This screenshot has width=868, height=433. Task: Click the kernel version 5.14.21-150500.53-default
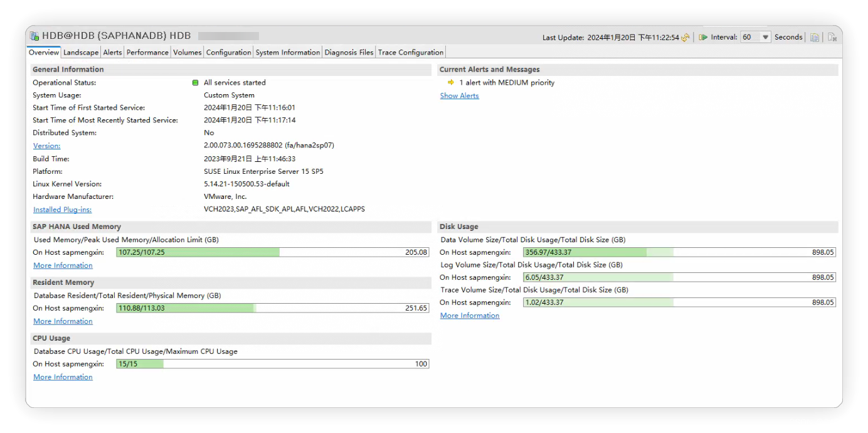point(246,184)
